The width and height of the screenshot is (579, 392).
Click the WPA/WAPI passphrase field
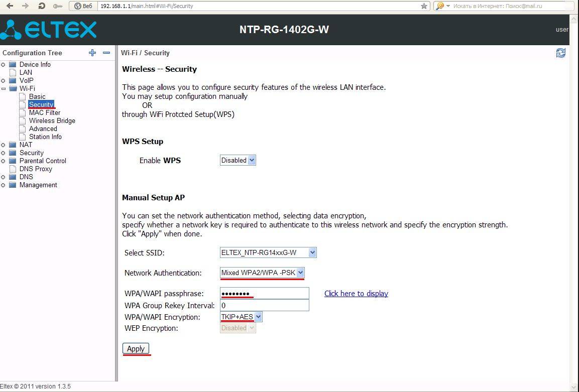(x=264, y=294)
